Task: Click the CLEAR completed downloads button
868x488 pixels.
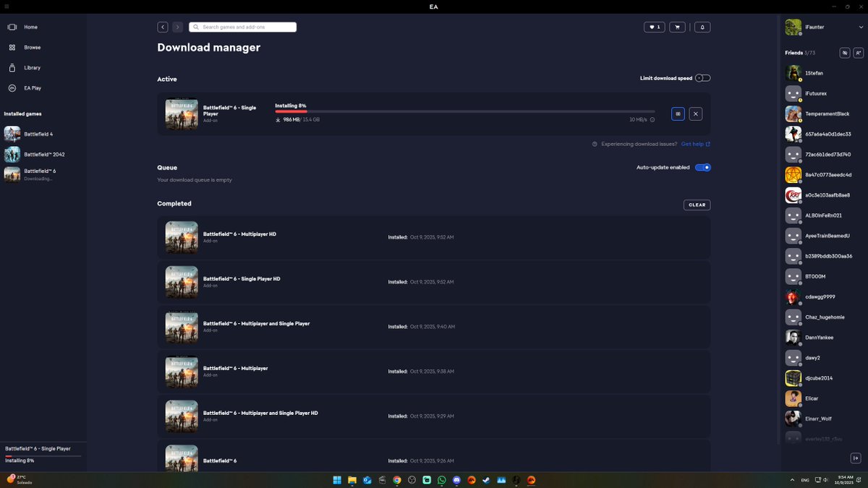Action: (697, 205)
